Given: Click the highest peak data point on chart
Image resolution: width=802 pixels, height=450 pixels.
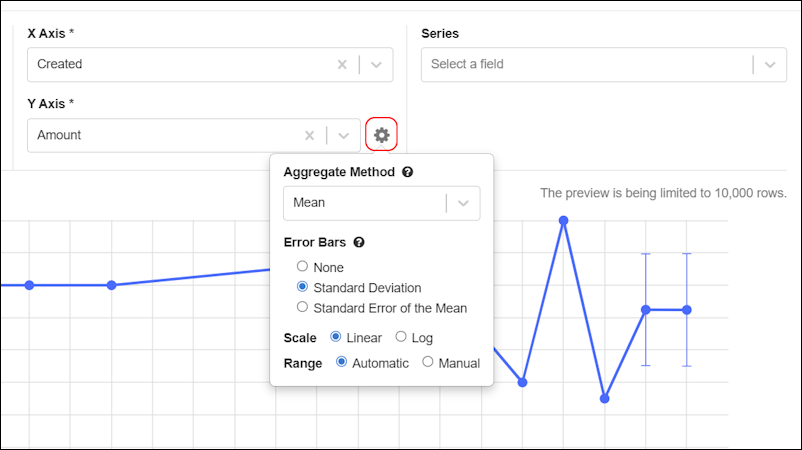Looking at the screenshot, I should 564,220.
